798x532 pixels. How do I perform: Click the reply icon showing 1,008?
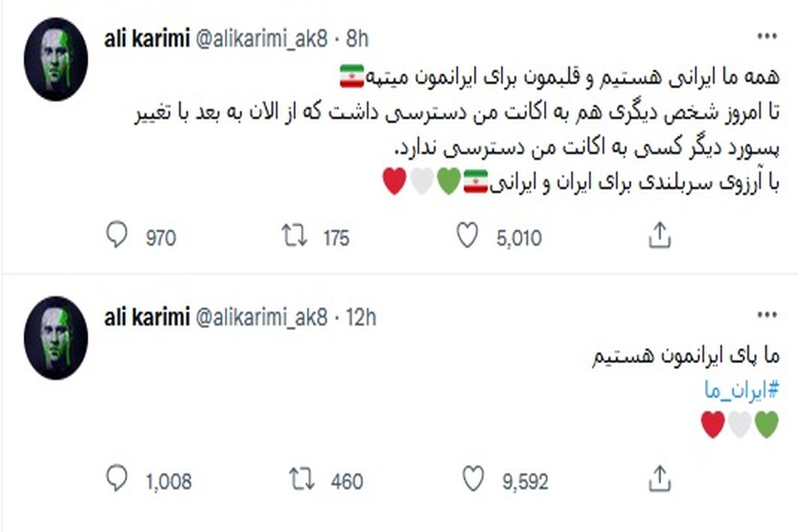click(x=118, y=473)
